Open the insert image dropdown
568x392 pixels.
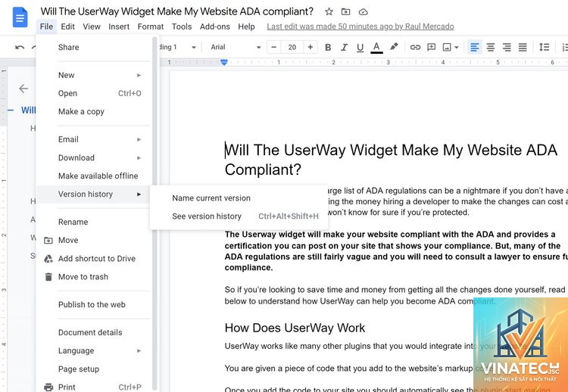pos(451,47)
